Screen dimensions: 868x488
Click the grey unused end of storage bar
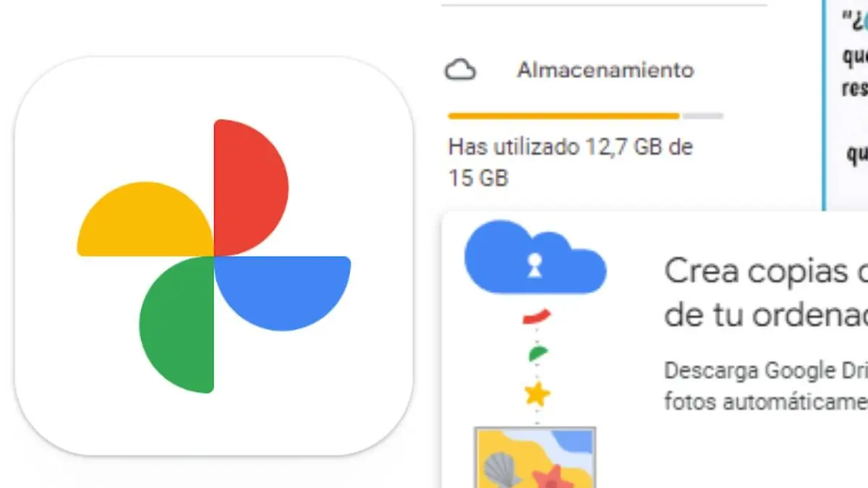coord(703,116)
